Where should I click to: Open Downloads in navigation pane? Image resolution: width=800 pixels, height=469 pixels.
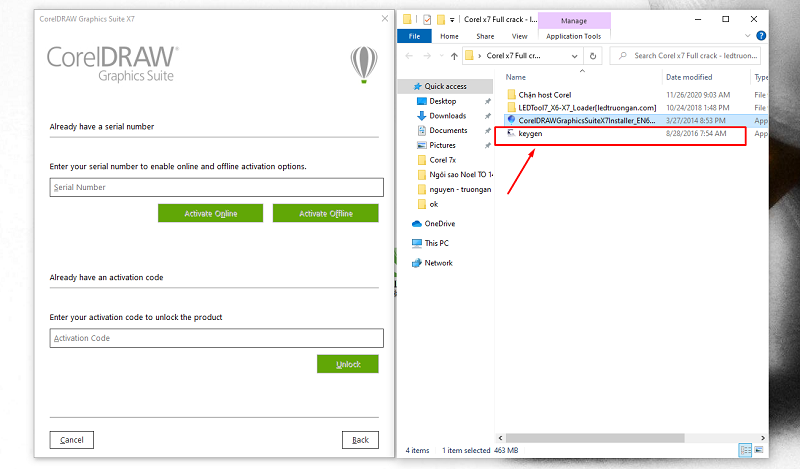tap(447, 116)
